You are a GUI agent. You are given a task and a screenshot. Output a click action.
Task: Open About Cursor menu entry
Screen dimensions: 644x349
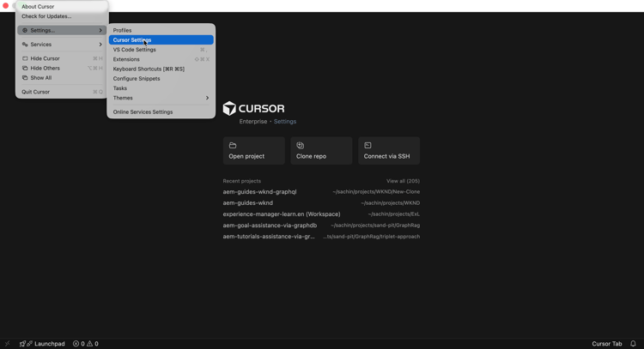[62, 7]
